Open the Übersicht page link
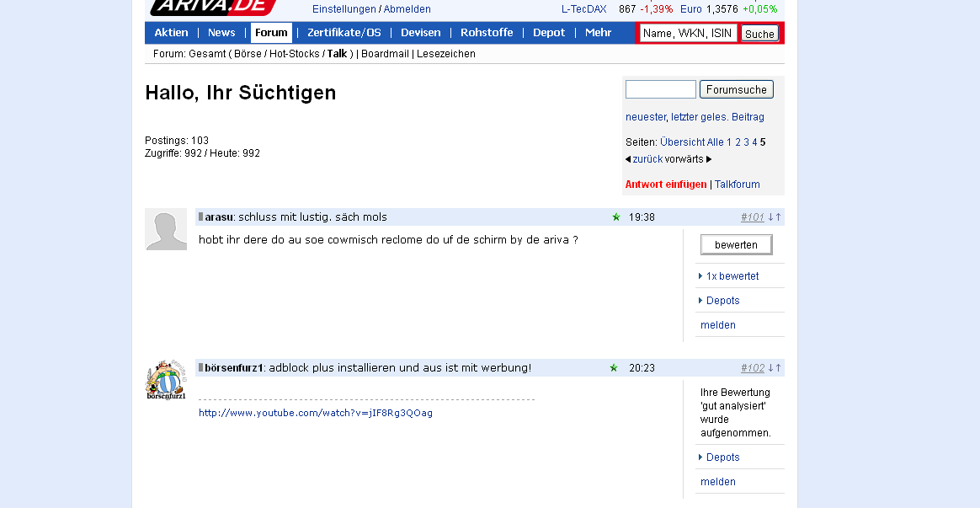The height and width of the screenshot is (508, 980). click(682, 142)
